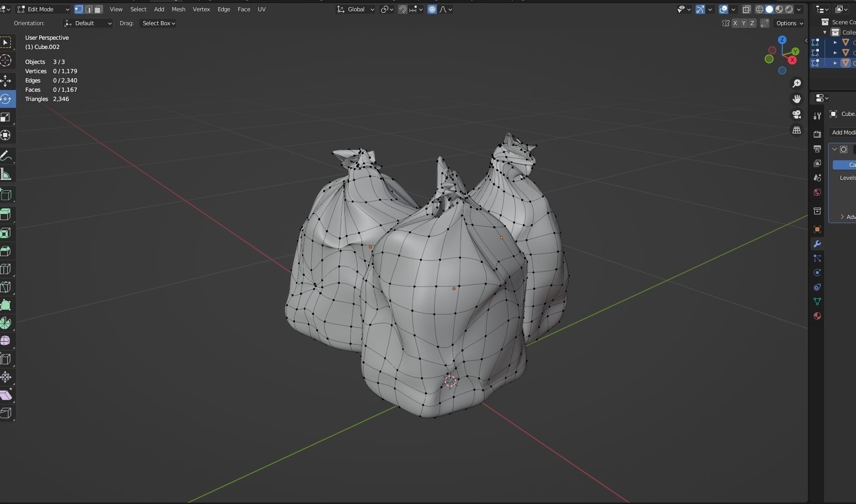Select the Spin tool
The height and width of the screenshot is (504, 856).
[6, 323]
